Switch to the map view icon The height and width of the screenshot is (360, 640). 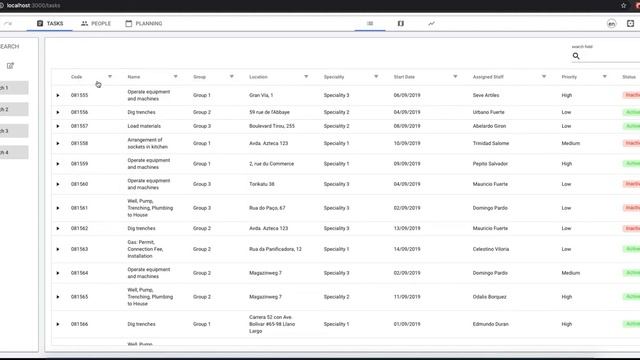(400, 23)
